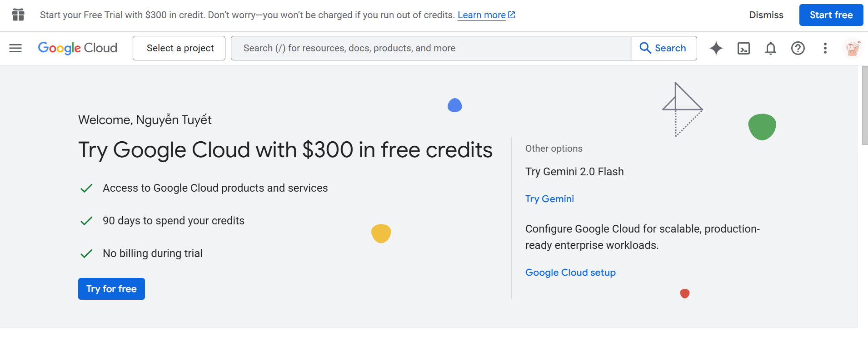868x337 pixels.
Task: Dismiss the free trial banner
Action: pos(766,15)
